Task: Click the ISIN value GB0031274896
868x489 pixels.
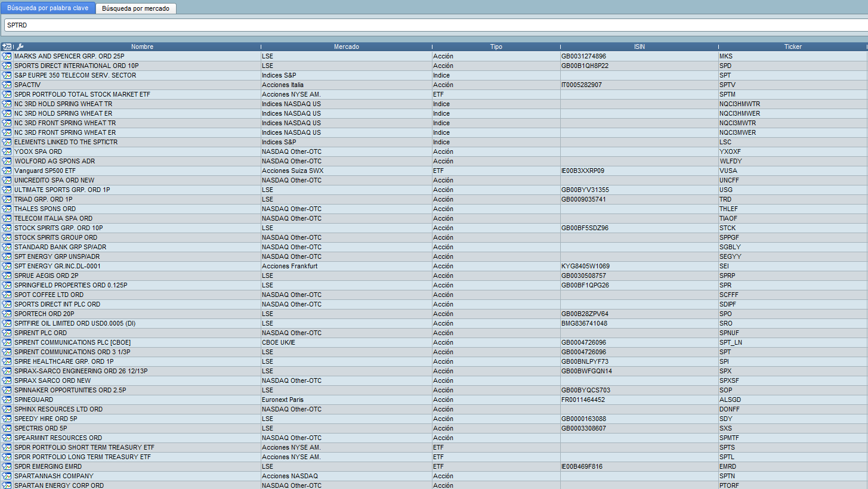Action: click(x=583, y=56)
